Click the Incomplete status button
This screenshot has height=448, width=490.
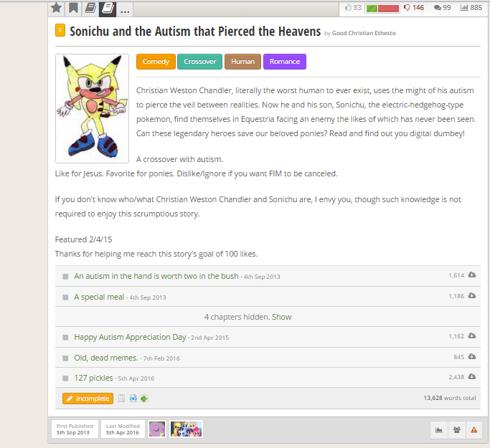click(88, 399)
